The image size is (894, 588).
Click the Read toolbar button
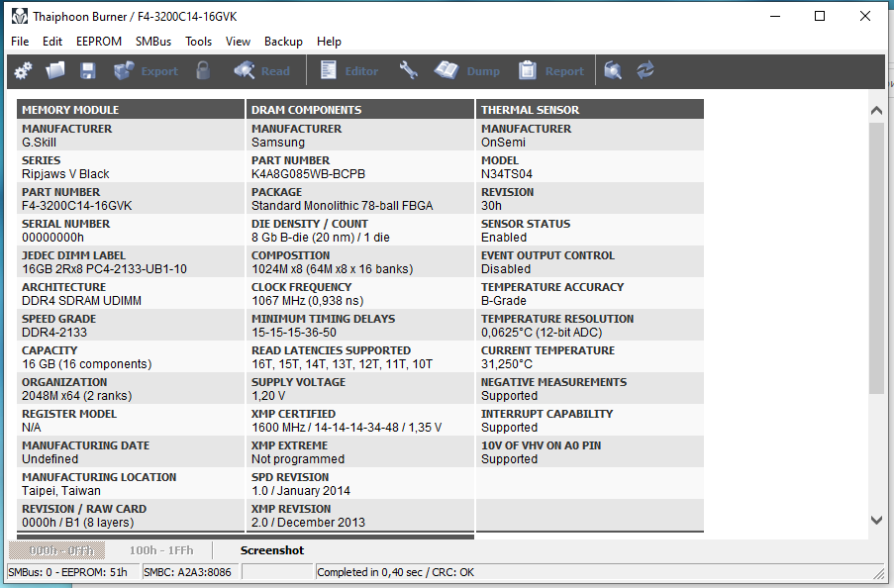tap(261, 70)
